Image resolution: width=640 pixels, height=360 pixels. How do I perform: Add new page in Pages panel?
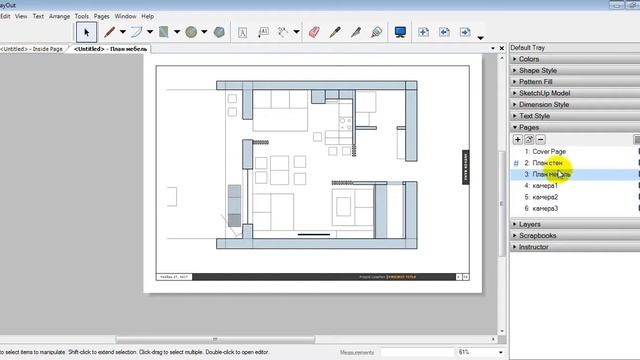(518, 140)
